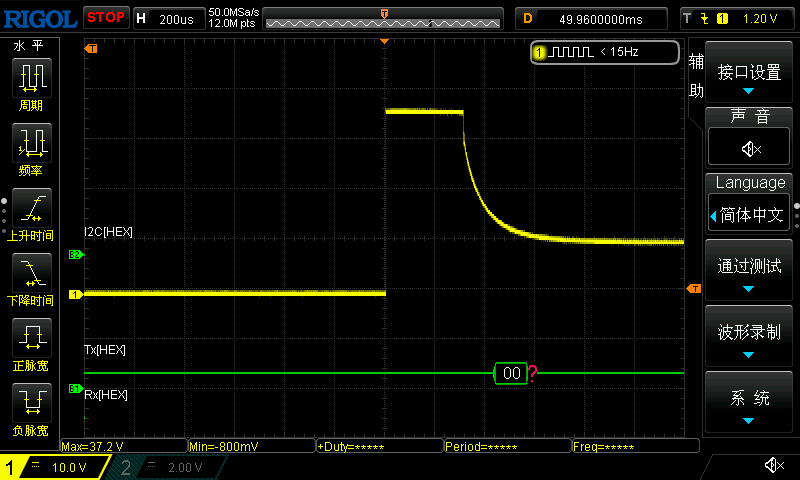
Task: Click the Tx[HEX] bus label
Action: pos(105,349)
